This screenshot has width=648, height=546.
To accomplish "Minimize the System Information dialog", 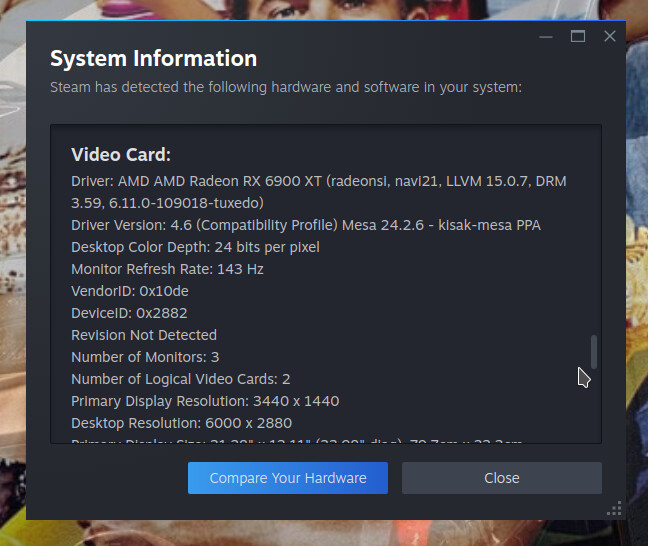I will coord(546,36).
